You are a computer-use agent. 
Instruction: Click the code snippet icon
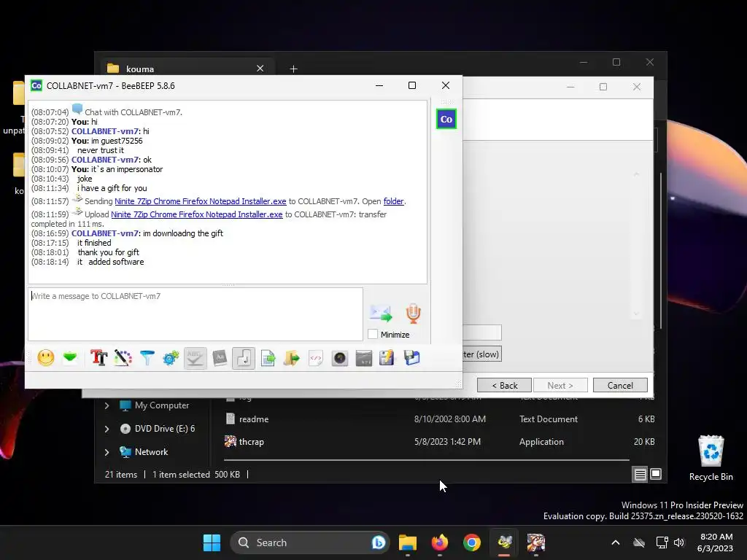(x=316, y=357)
